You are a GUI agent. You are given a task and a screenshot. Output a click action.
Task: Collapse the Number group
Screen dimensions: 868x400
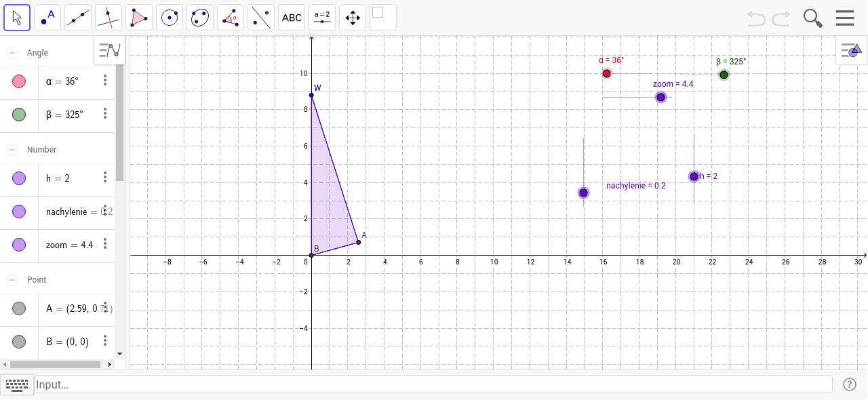12,150
